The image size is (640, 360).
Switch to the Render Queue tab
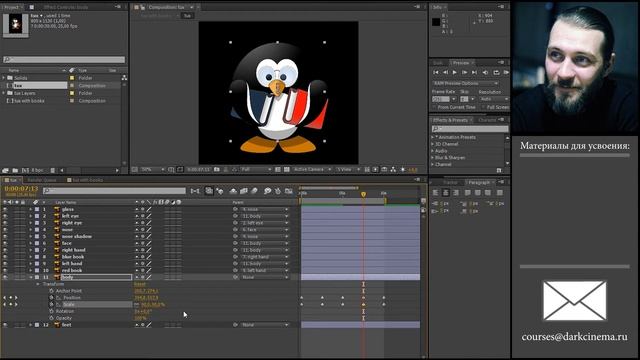click(x=42, y=180)
